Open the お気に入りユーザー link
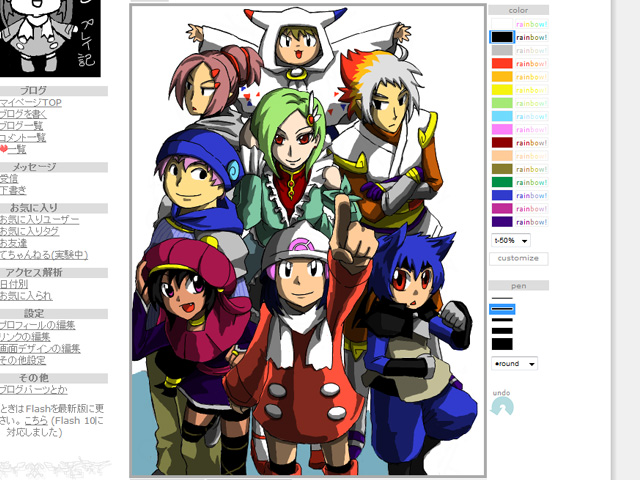Screen dimensions: 640x480 [x=40, y=220]
